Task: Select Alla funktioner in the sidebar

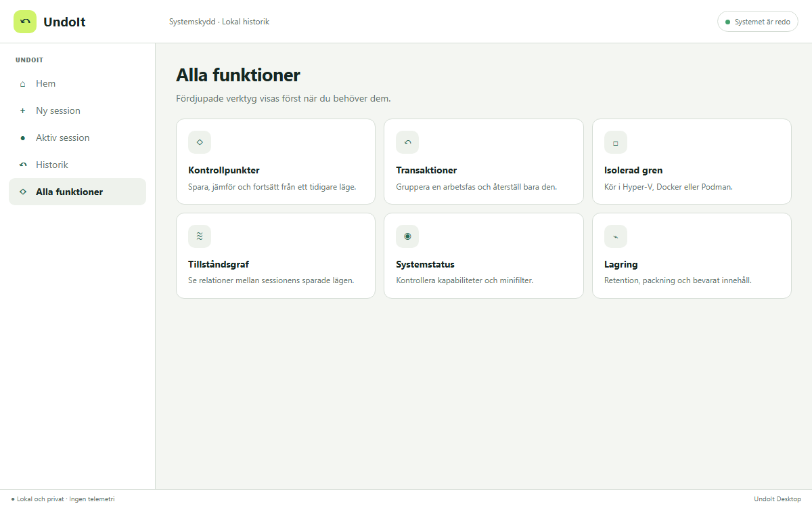Action: (x=77, y=192)
